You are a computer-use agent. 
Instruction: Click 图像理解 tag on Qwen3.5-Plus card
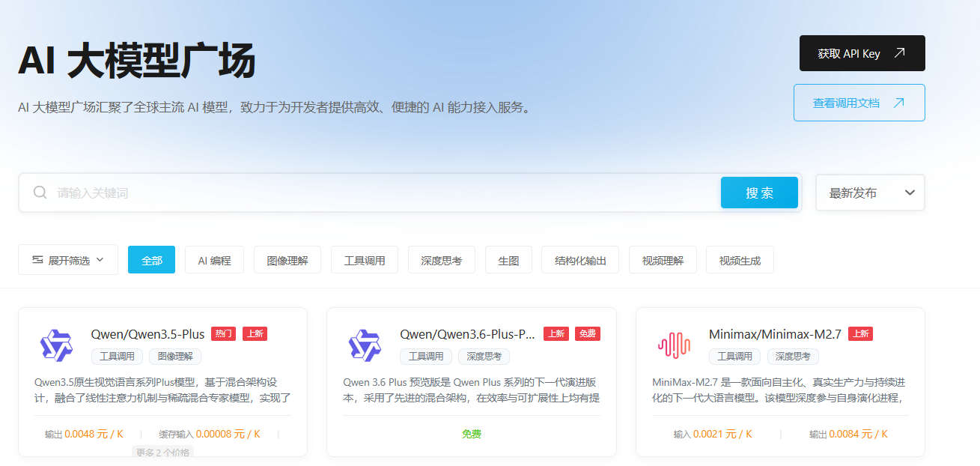pos(175,357)
